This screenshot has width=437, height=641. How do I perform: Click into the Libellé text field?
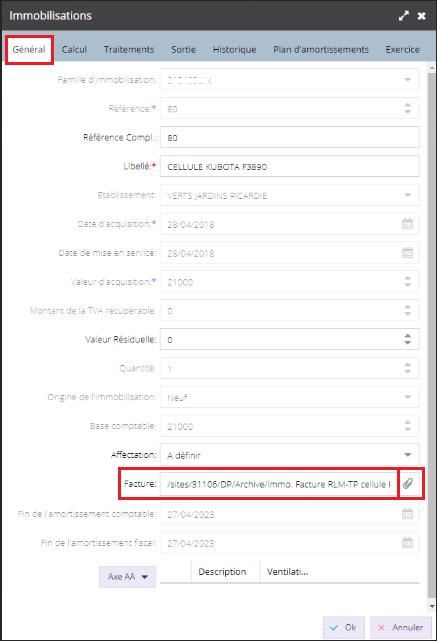point(289,166)
